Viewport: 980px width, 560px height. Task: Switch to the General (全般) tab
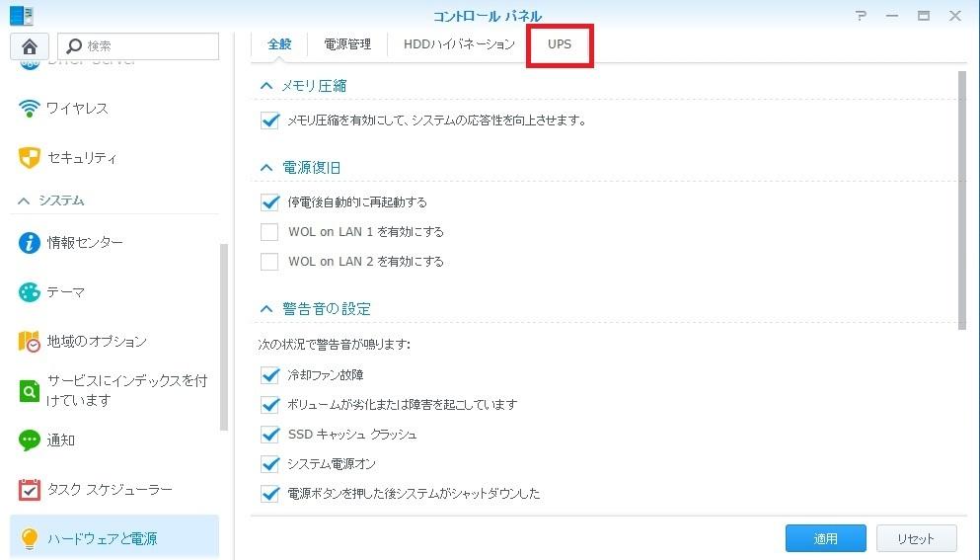point(279,44)
